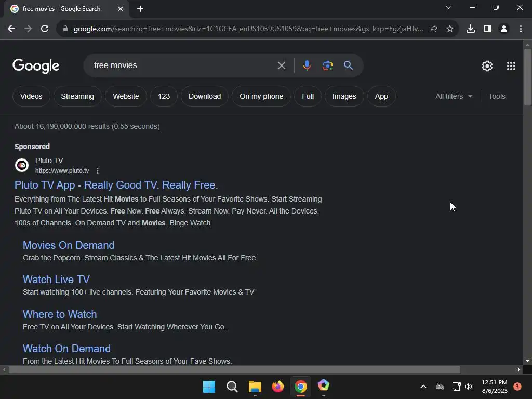Search by image with Google Lens
This screenshot has width=532, height=399.
(327, 65)
